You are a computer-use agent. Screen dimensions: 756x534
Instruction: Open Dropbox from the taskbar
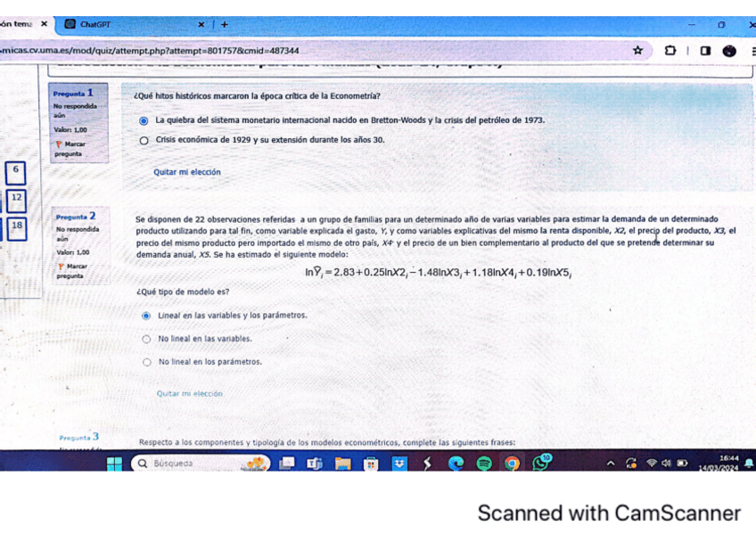click(399, 464)
